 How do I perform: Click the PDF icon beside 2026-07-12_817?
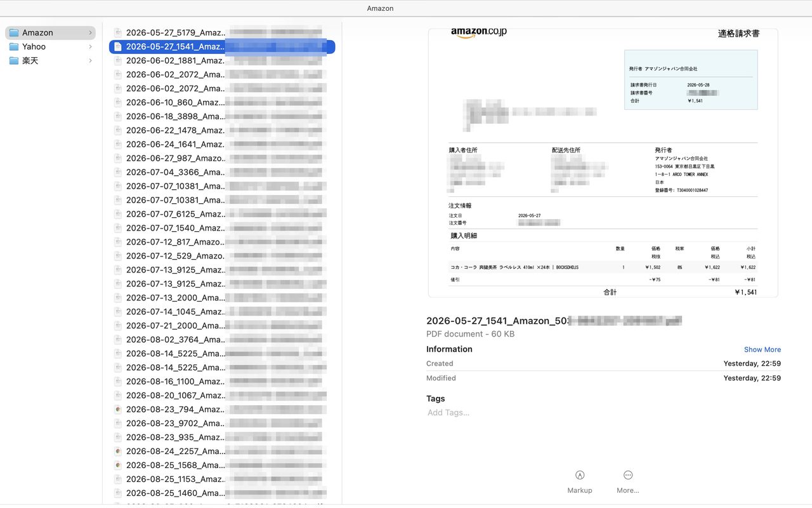coord(118,242)
